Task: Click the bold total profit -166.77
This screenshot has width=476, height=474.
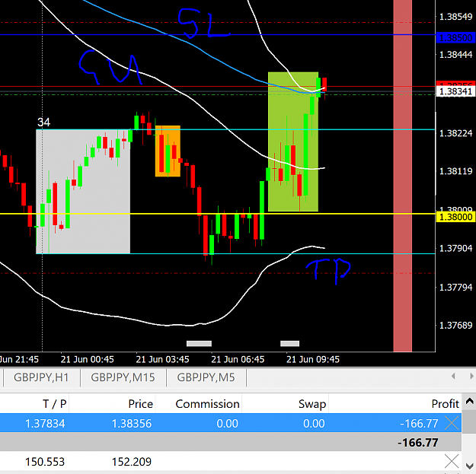Action: coord(418,443)
